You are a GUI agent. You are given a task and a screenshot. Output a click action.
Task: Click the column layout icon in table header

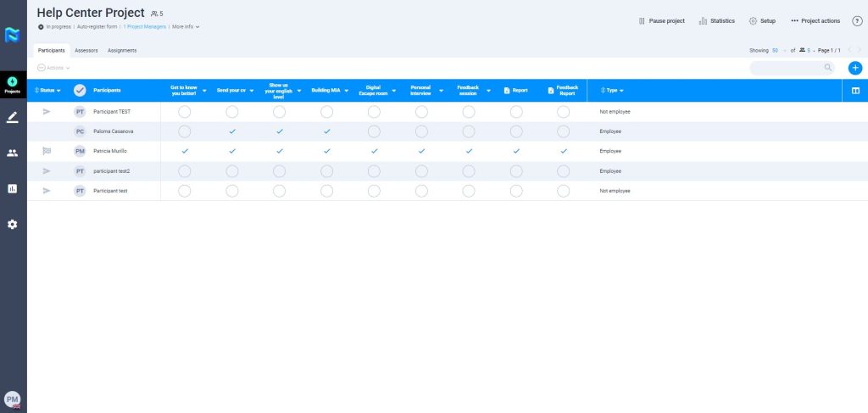[x=854, y=91]
